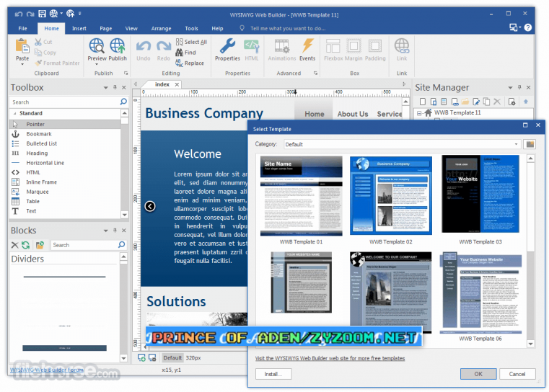Click the Margin icon in Box group
This screenshot has height=392, width=549.
(x=353, y=46)
